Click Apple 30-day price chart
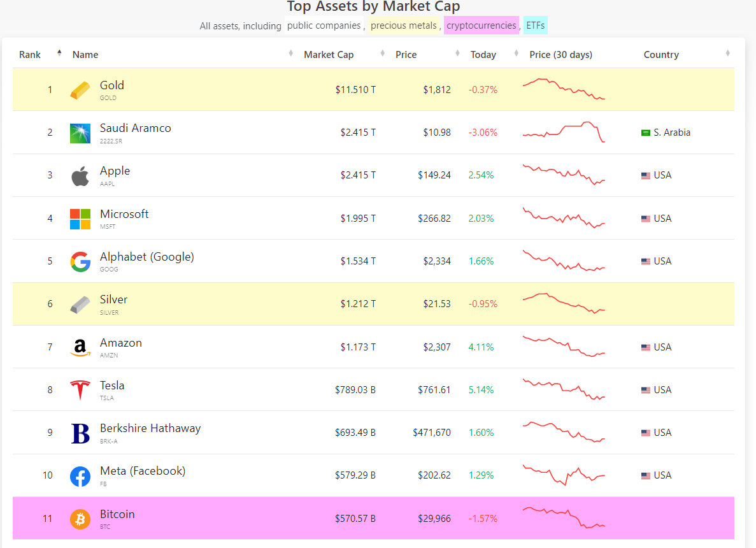Image resolution: width=756 pixels, height=548 pixels. pyautogui.click(x=564, y=175)
